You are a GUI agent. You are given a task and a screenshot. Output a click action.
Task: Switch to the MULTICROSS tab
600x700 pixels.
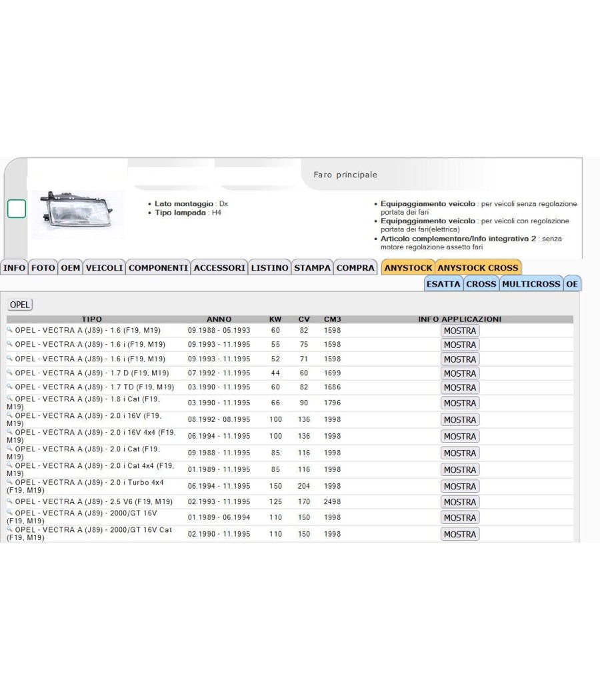pyautogui.click(x=531, y=283)
